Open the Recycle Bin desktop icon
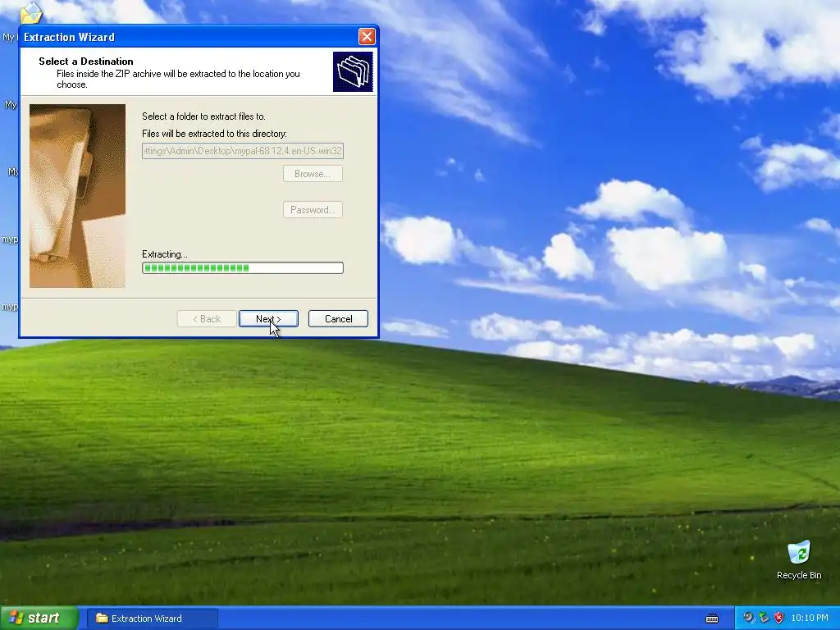 click(x=799, y=560)
